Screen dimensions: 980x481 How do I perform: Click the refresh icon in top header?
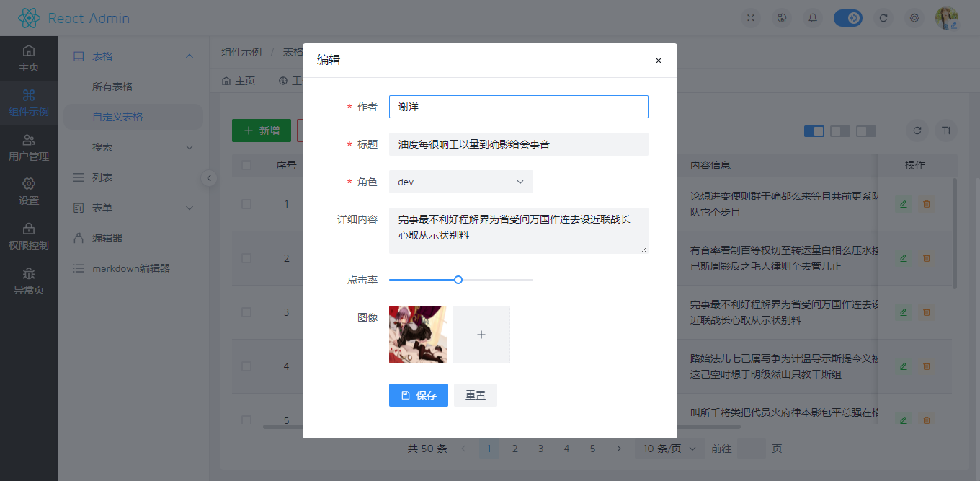883,18
